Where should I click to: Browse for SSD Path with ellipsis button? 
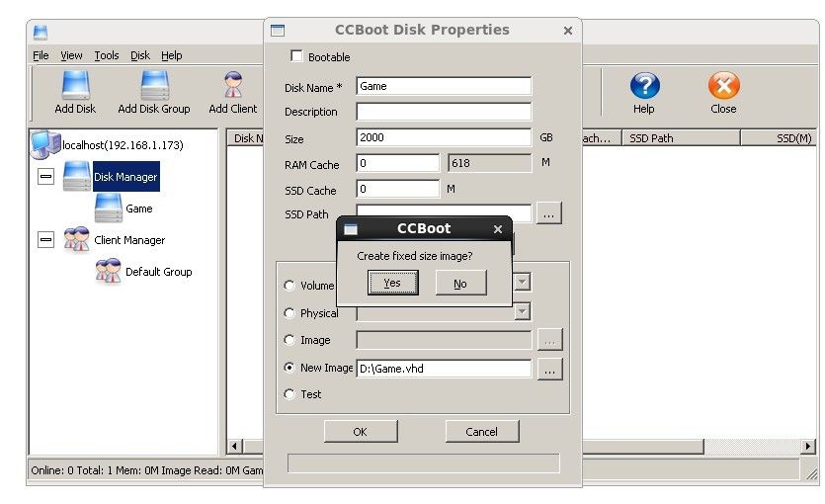pos(548,213)
